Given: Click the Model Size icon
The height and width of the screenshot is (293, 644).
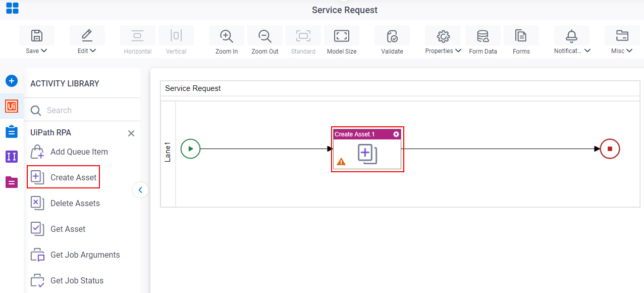Looking at the screenshot, I should tap(342, 35).
